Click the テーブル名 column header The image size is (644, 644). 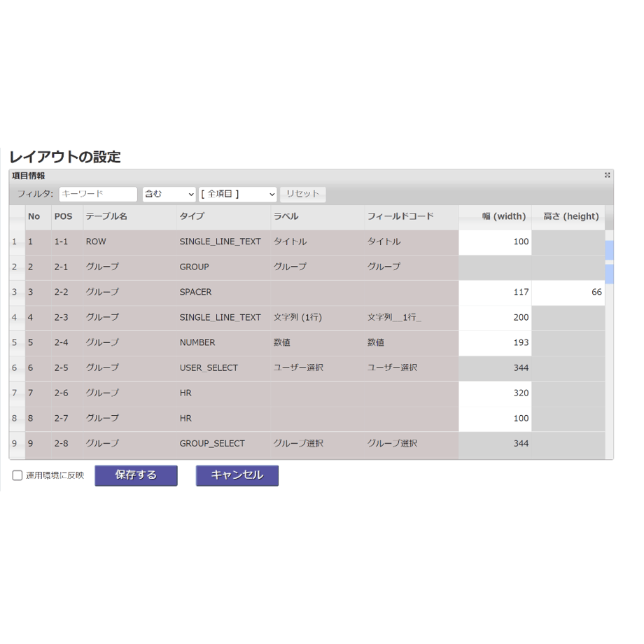click(129, 217)
